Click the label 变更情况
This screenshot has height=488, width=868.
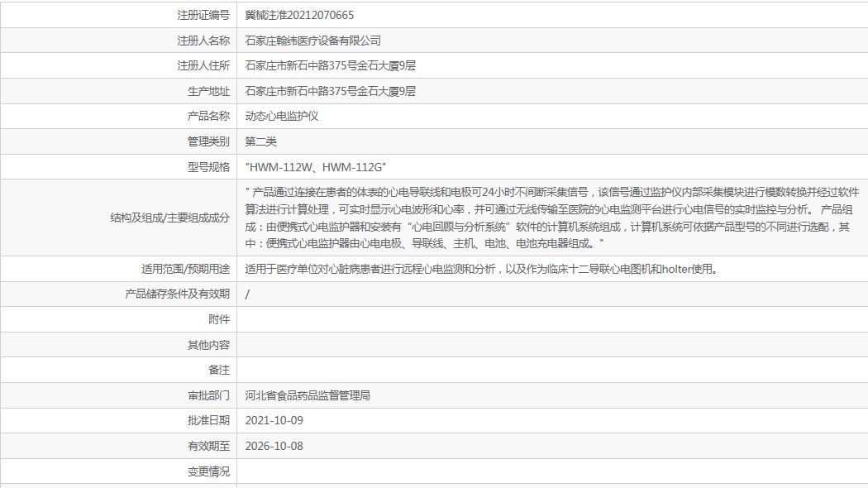[x=208, y=471]
